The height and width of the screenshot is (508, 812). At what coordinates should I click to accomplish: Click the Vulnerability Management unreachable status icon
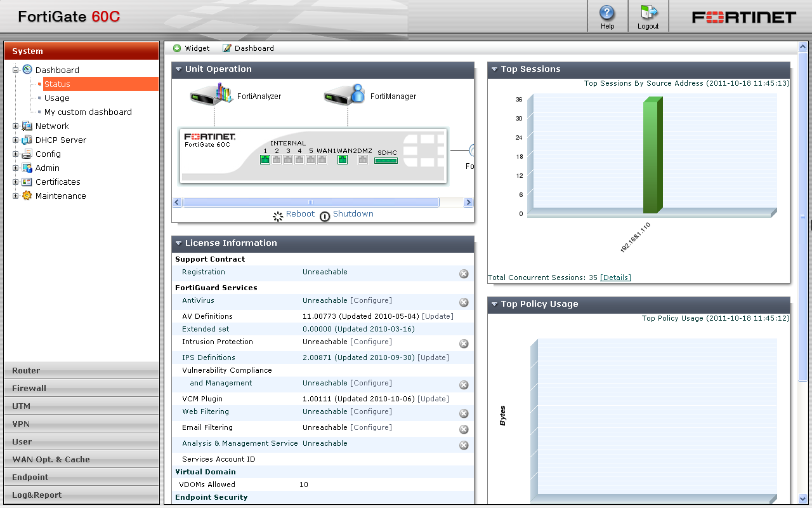tap(464, 385)
